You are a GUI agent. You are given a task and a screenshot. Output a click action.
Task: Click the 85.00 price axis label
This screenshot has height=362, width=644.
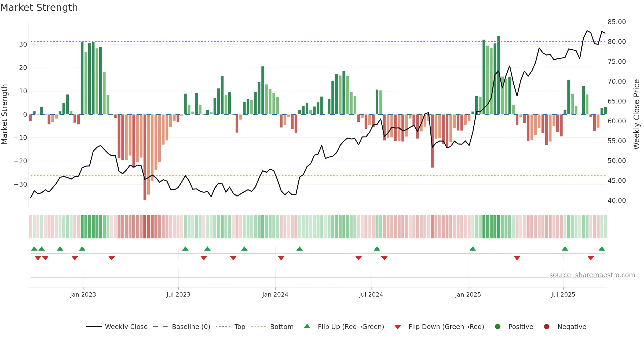[x=617, y=22]
